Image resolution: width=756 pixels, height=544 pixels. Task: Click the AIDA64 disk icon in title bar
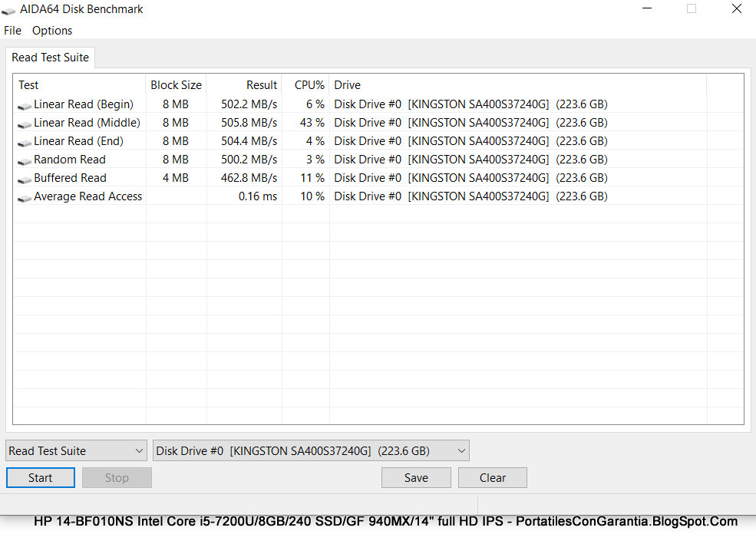(8, 10)
